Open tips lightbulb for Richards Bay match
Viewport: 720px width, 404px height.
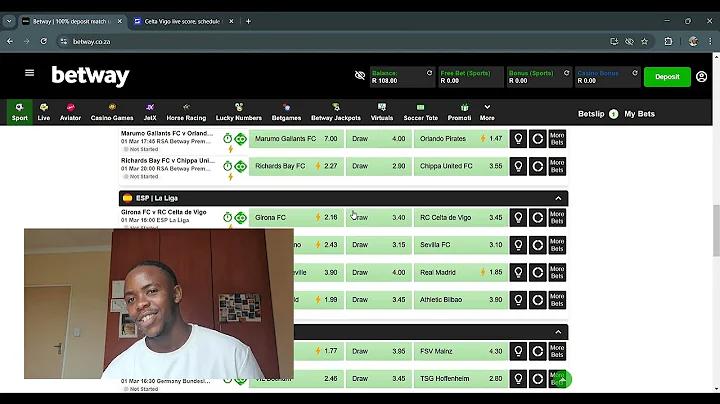(x=518, y=166)
